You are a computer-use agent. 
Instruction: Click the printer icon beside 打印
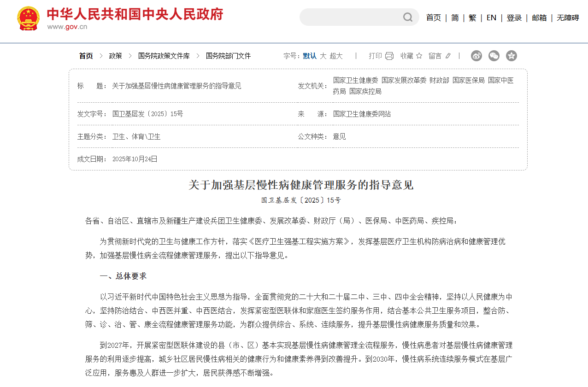[x=389, y=56]
